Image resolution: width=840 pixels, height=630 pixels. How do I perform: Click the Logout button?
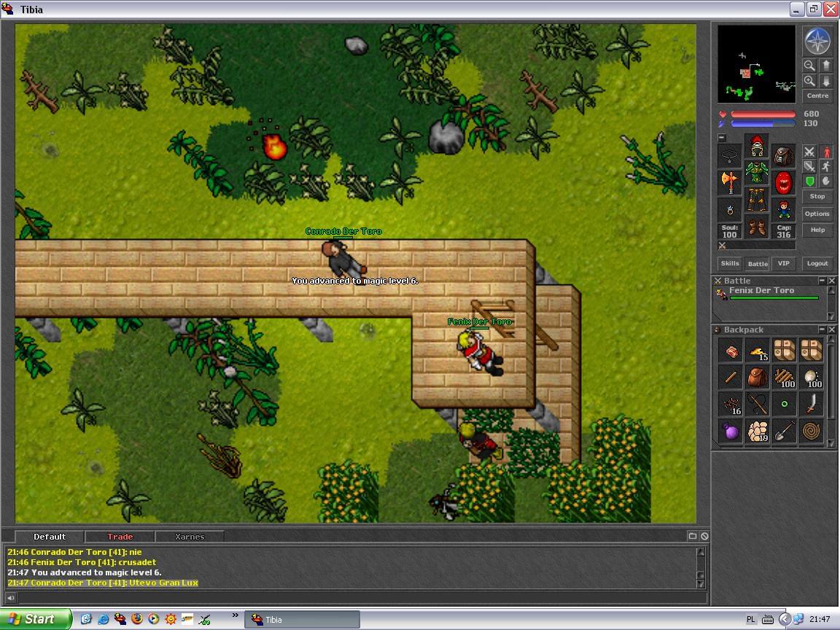click(x=817, y=263)
